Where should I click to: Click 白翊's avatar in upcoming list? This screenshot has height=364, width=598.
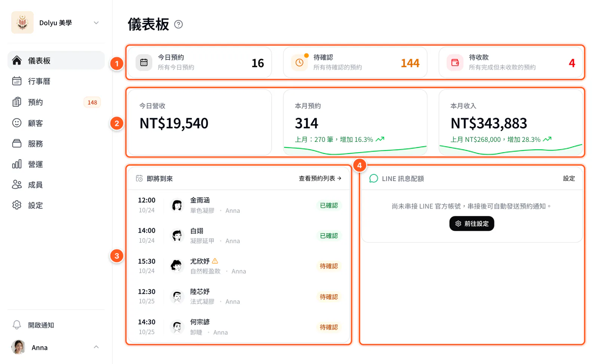click(177, 236)
